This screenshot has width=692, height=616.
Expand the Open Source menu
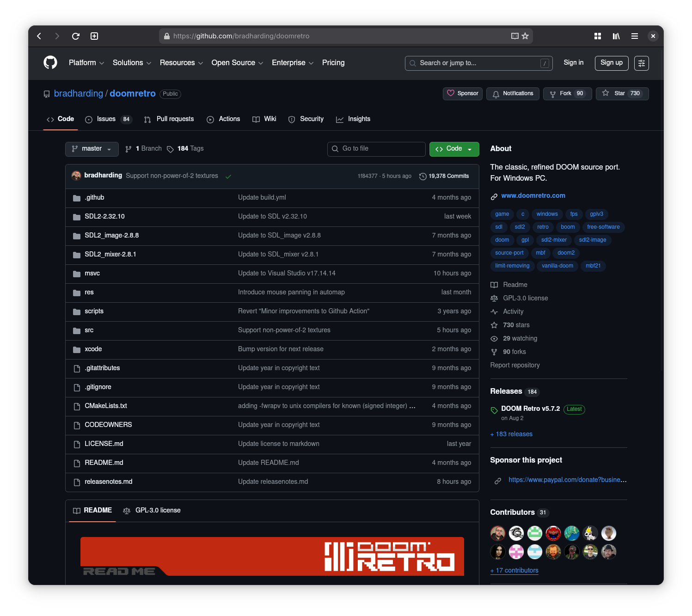pyautogui.click(x=237, y=63)
